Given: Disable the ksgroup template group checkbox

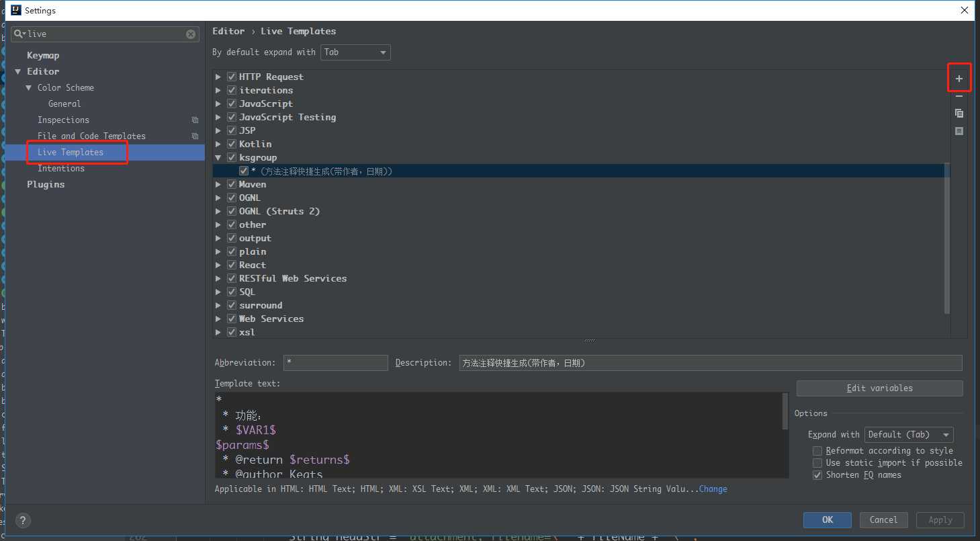Looking at the screenshot, I should (x=232, y=158).
